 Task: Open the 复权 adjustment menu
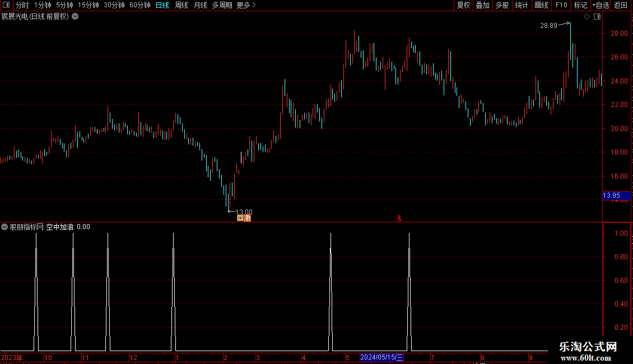coord(463,5)
